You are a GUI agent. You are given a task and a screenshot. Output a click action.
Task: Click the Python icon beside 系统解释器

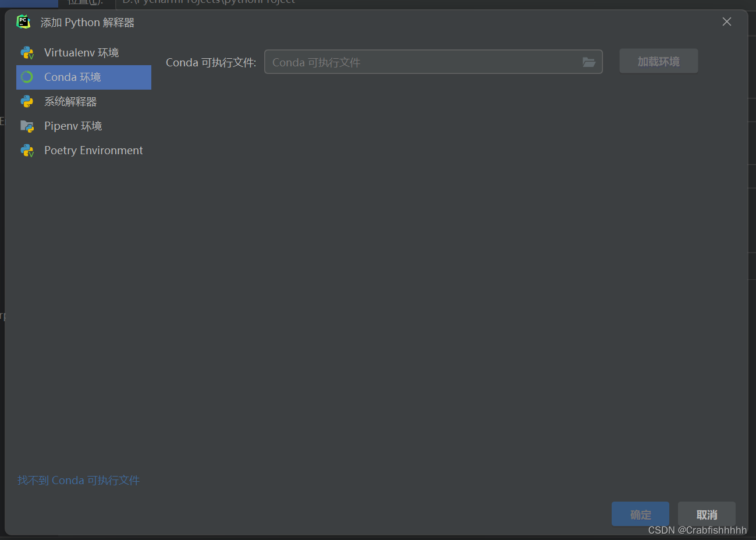pyautogui.click(x=27, y=102)
